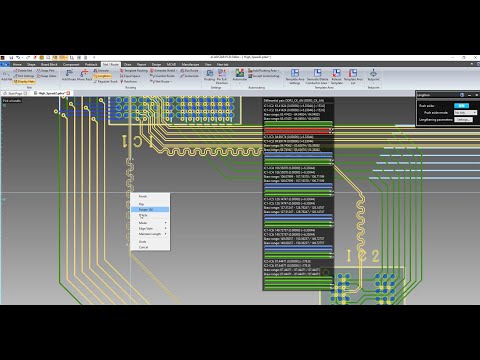Image resolution: width=480 pixels, height=360 pixels.
Task: Click the Save icon in quick access toolbar
Action: (x=11, y=58)
